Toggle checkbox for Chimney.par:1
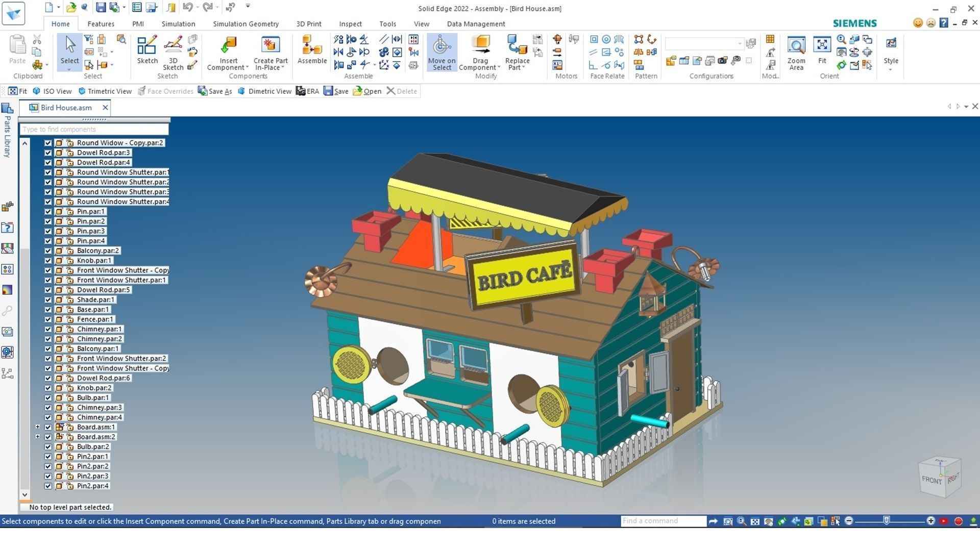The height and width of the screenshot is (551, 980). point(48,329)
